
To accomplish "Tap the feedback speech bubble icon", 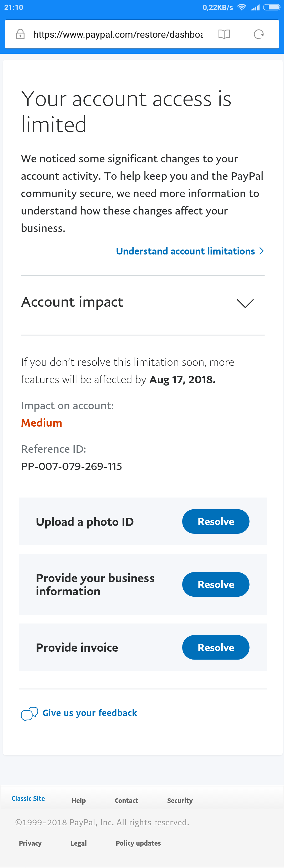I will 29,713.
